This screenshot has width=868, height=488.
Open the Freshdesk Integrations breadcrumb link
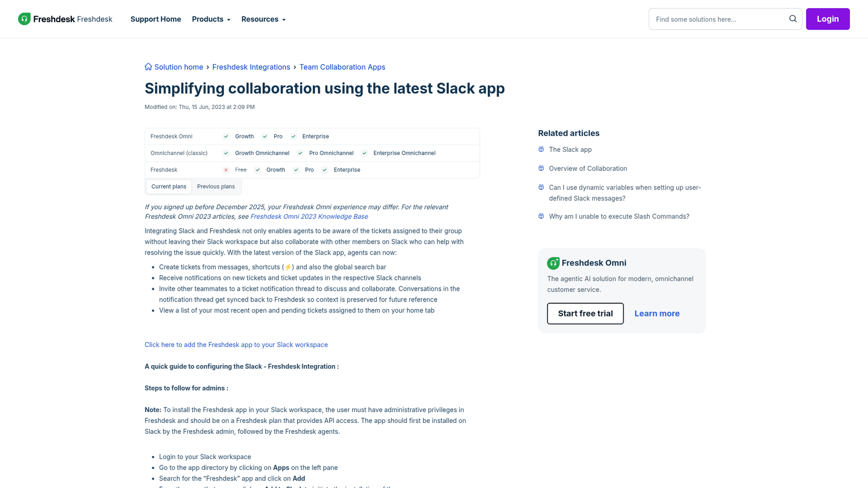click(x=251, y=67)
